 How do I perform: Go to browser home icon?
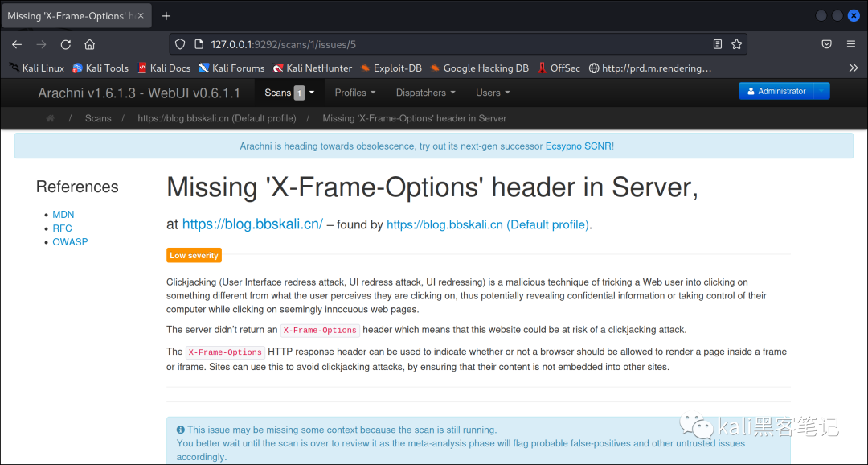pyautogui.click(x=89, y=44)
